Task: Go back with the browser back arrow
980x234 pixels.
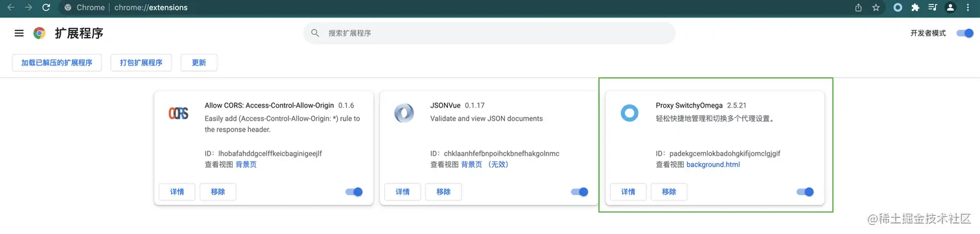Action: point(11,8)
